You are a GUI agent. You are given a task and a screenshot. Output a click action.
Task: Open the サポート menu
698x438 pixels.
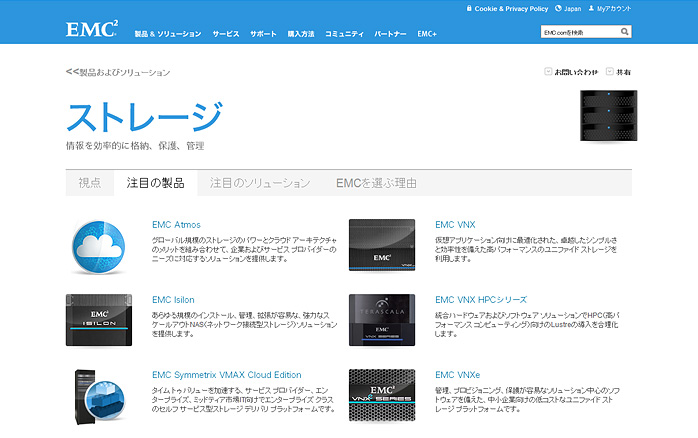pyautogui.click(x=263, y=34)
